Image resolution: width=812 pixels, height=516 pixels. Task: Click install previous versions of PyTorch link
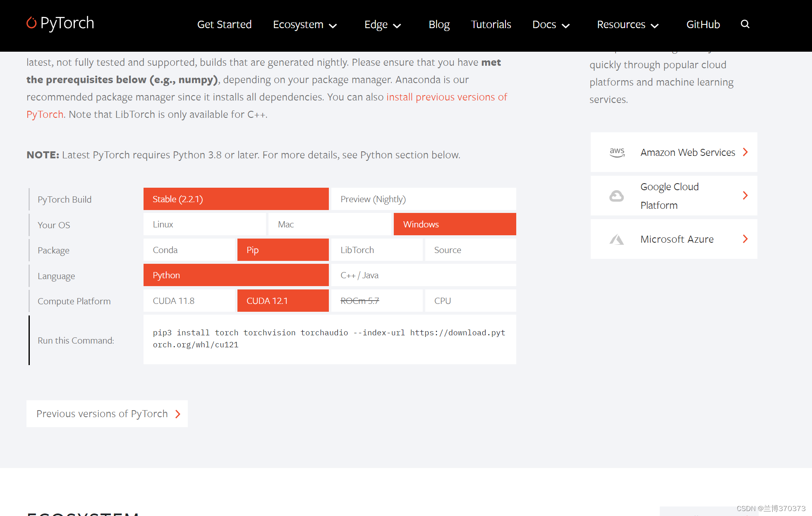(446, 97)
